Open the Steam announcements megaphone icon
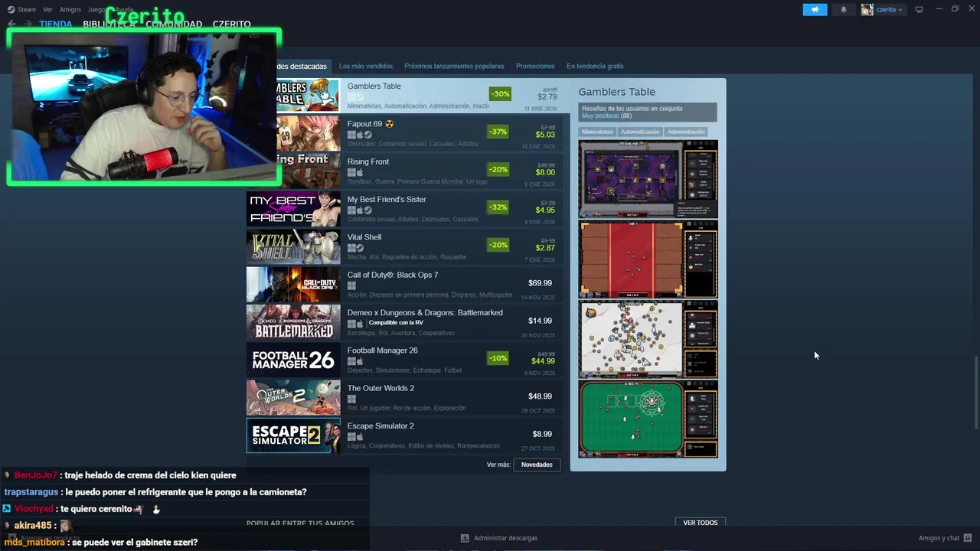 (815, 9)
